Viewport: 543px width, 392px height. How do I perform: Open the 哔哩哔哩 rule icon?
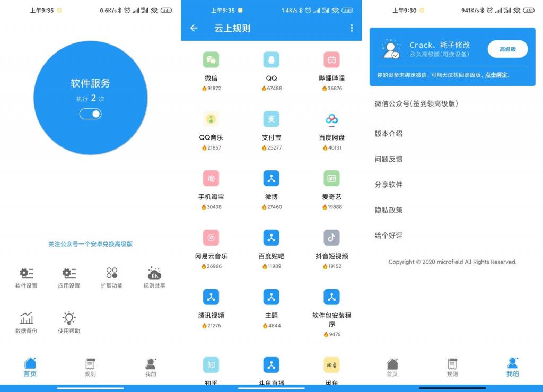point(331,58)
